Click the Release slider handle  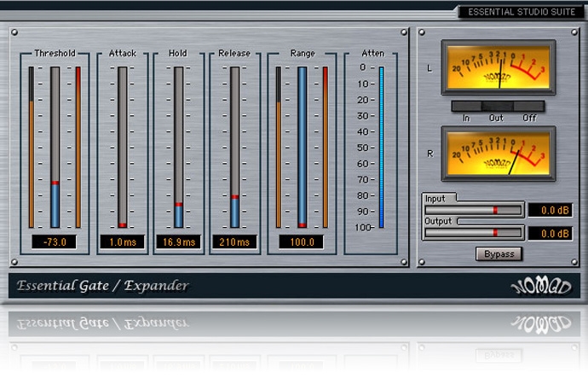pyautogui.click(x=234, y=197)
